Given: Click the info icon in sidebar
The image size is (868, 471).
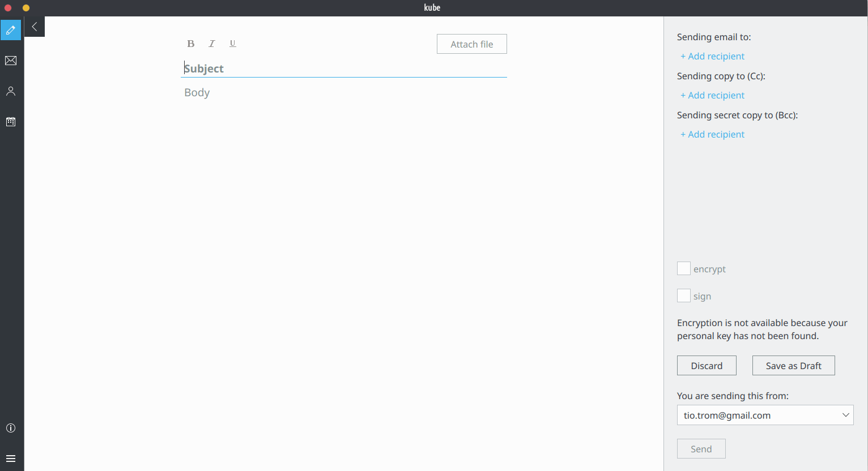Looking at the screenshot, I should click(11, 428).
